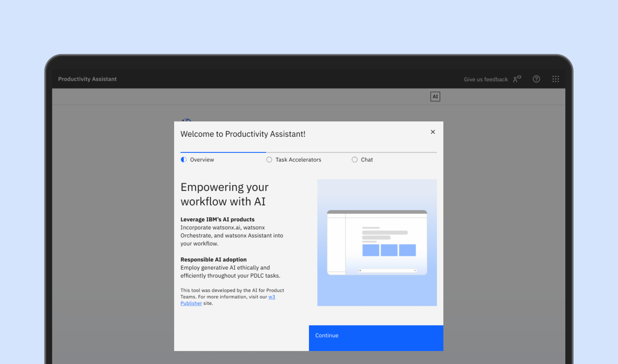Click 'Empowering your workflow with AI' heading
The image size is (618, 364).
click(x=224, y=194)
